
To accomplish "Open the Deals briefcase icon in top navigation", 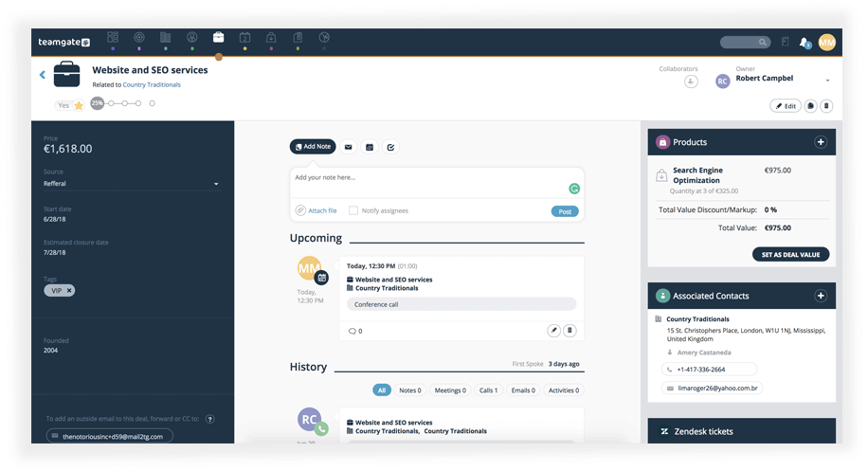I will point(218,38).
